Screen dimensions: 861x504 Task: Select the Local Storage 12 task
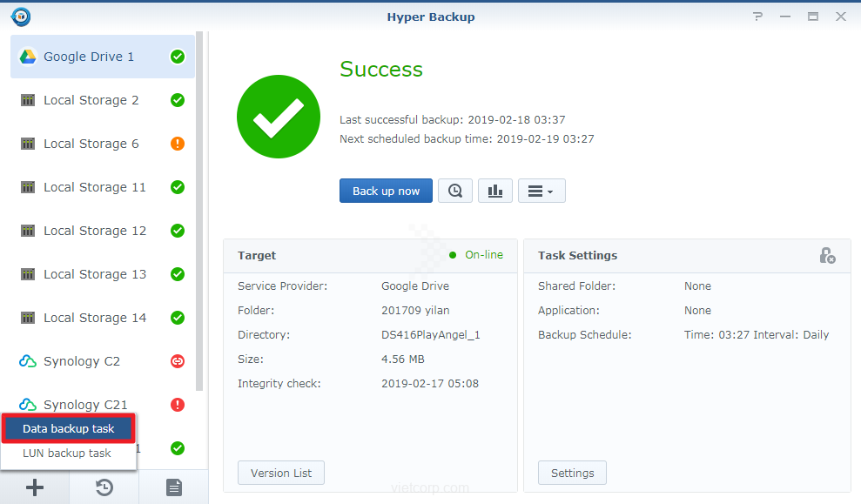95,231
